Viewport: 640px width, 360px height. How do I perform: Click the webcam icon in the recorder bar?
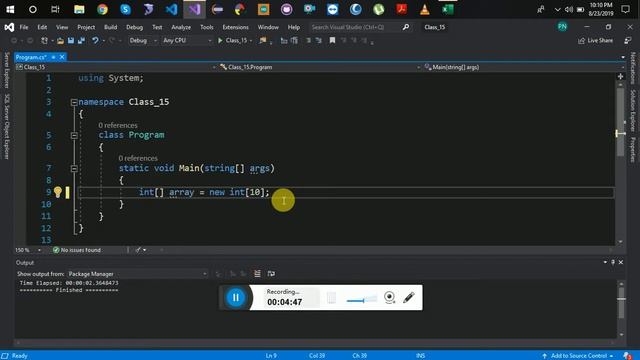click(x=389, y=298)
